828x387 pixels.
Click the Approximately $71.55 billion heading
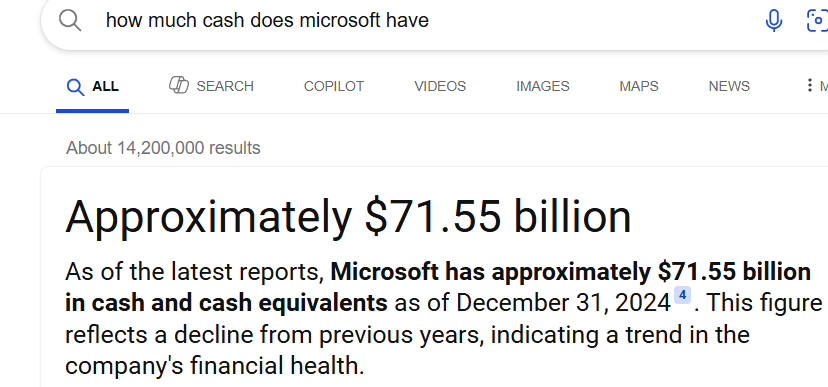click(348, 216)
